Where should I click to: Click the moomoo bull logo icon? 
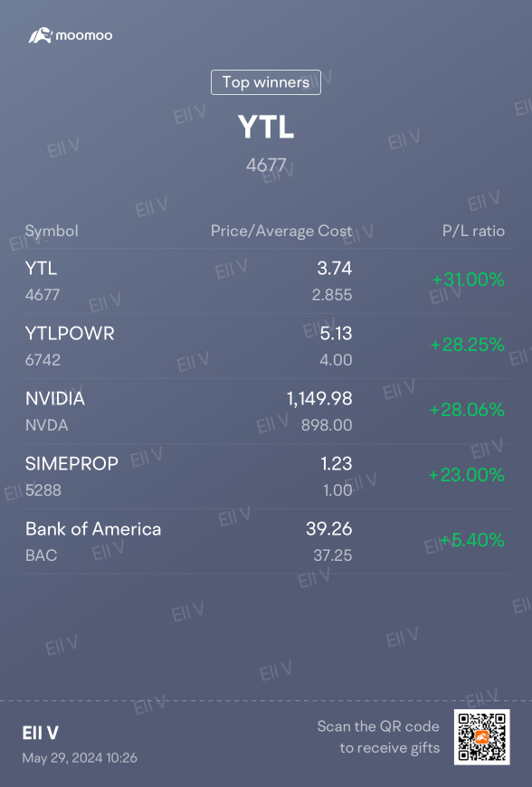tap(40, 35)
